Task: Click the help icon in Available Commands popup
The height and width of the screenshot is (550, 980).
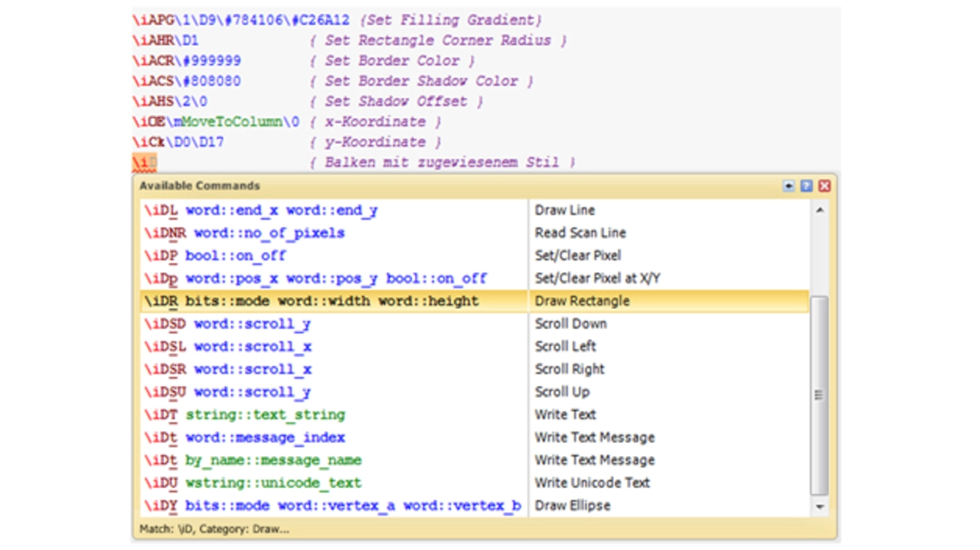Action: pyautogui.click(x=806, y=186)
